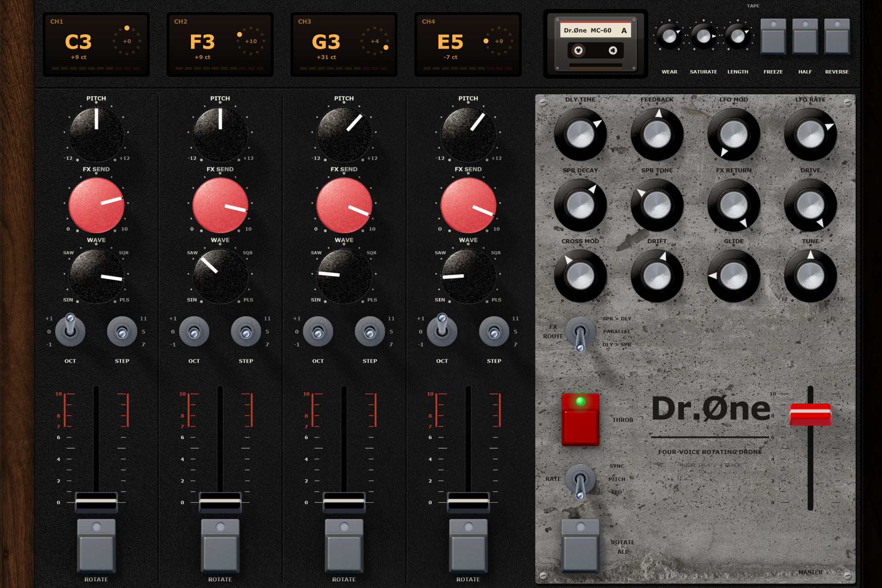Click the LFO RATE knob
Screen dimensions: 882x588
811,134
